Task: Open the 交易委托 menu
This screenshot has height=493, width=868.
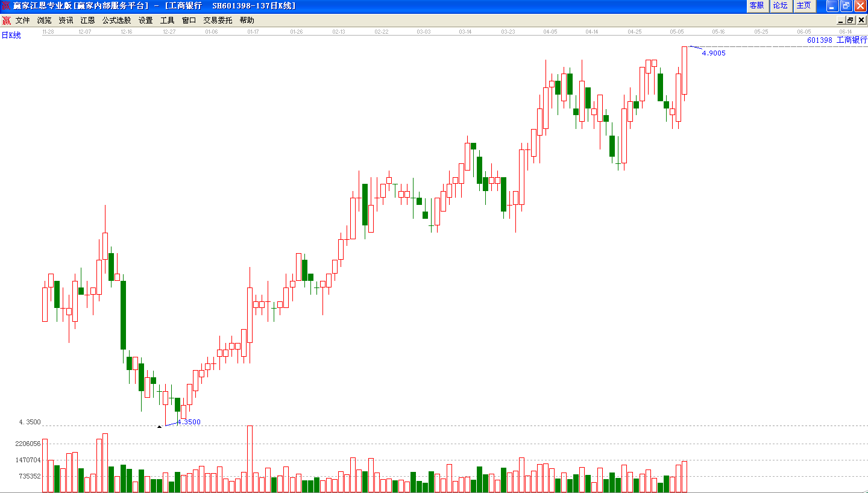Action: point(218,20)
